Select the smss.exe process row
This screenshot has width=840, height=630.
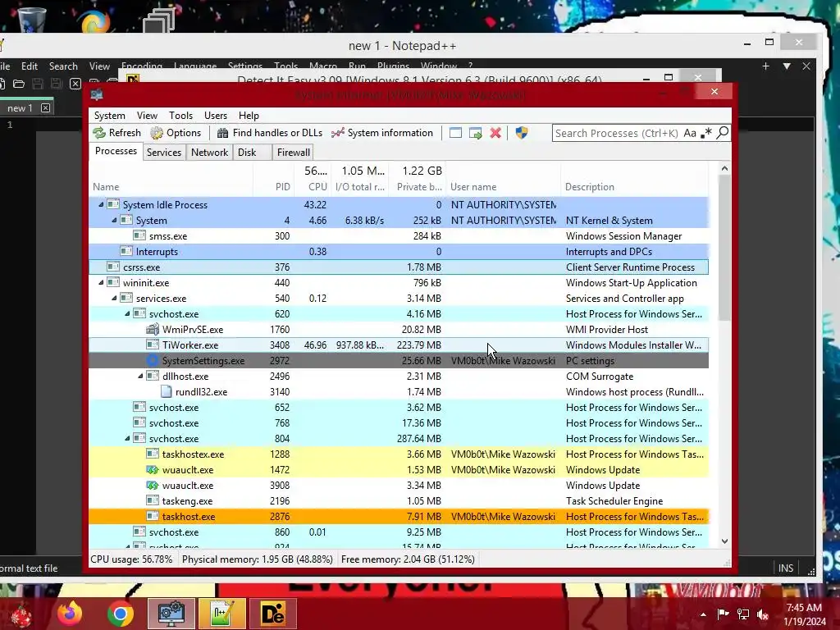pos(399,235)
